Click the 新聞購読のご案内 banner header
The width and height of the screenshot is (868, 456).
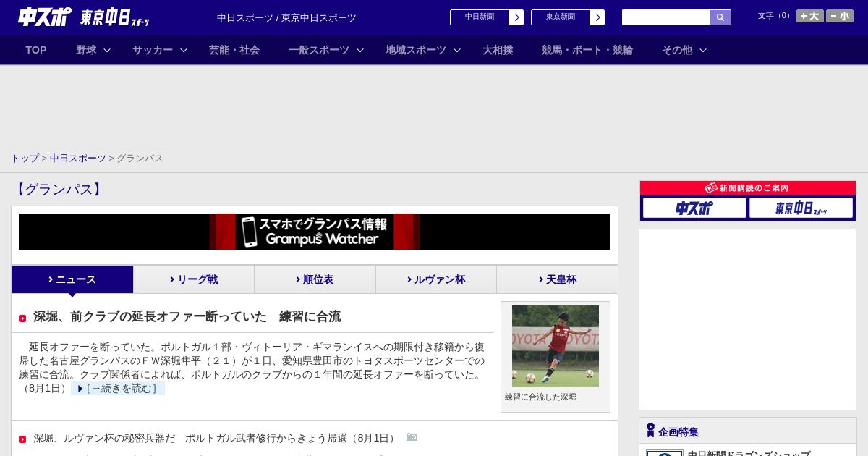(x=748, y=188)
